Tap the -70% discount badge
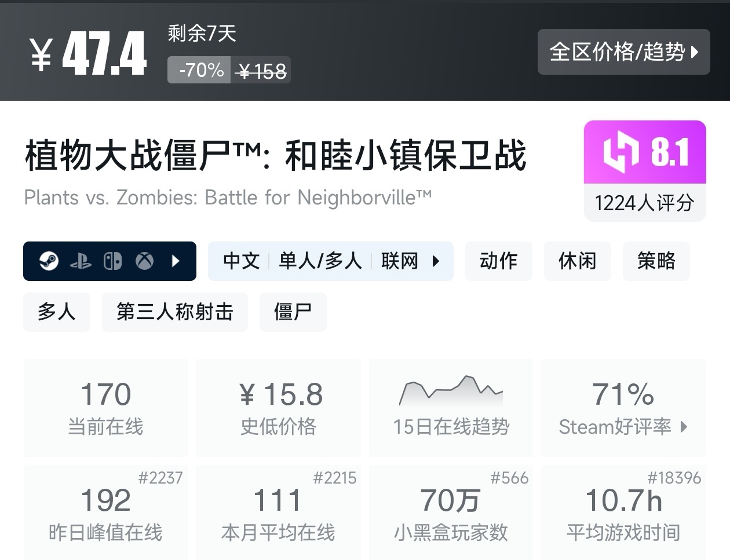The width and height of the screenshot is (730, 560). 200,71
